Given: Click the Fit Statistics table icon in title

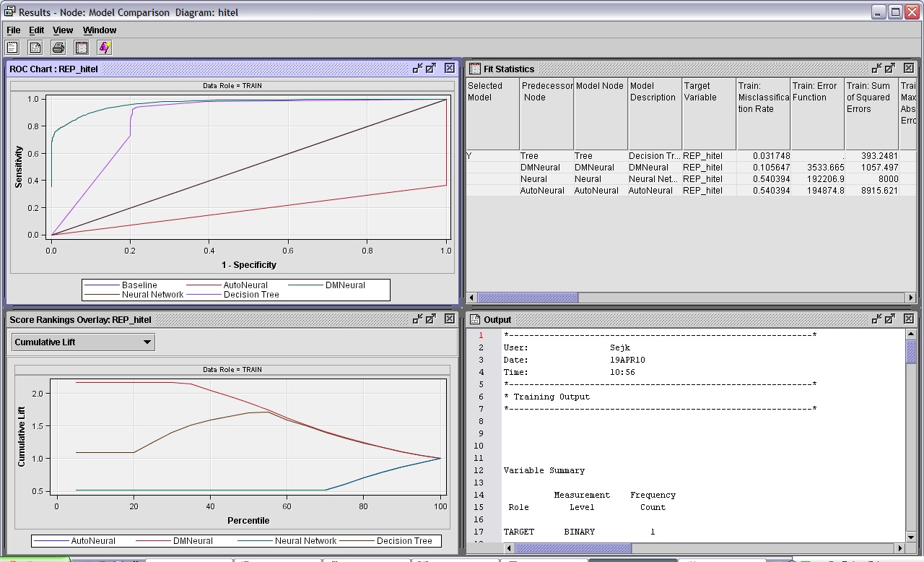Looking at the screenshot, I should coord(475,69).
